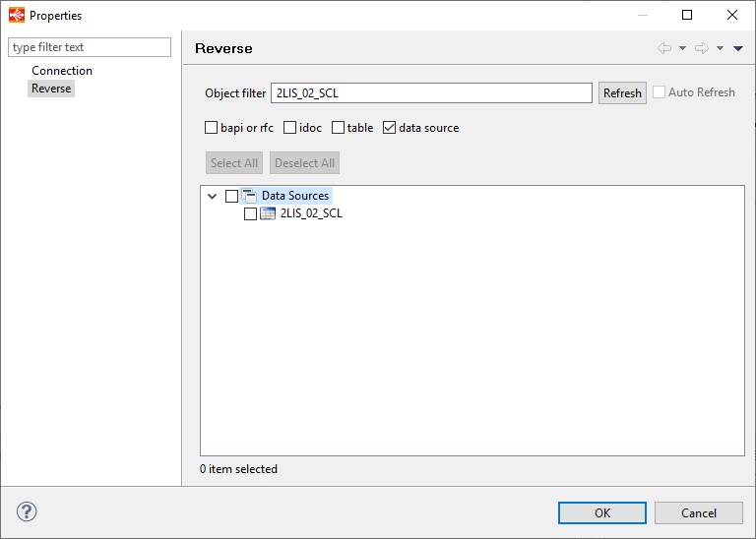The height and width of the screenshot is (539, 756).
Task: Enable the bapi or rfc checkbox
Action: click(x=212, y=128)
